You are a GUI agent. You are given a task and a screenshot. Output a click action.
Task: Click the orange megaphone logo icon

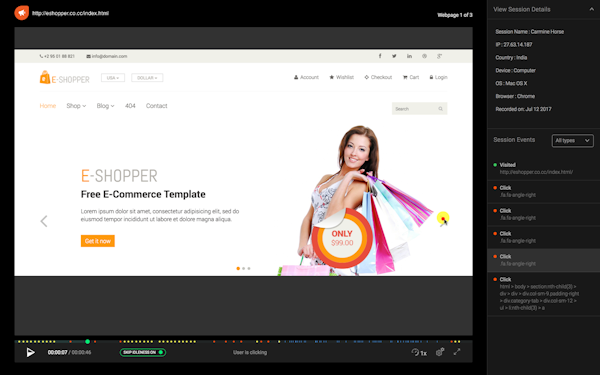point(21,13)
